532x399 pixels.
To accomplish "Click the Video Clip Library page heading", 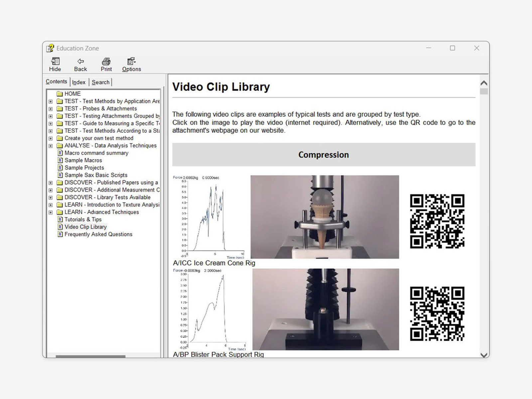I will tap(221, 87).
